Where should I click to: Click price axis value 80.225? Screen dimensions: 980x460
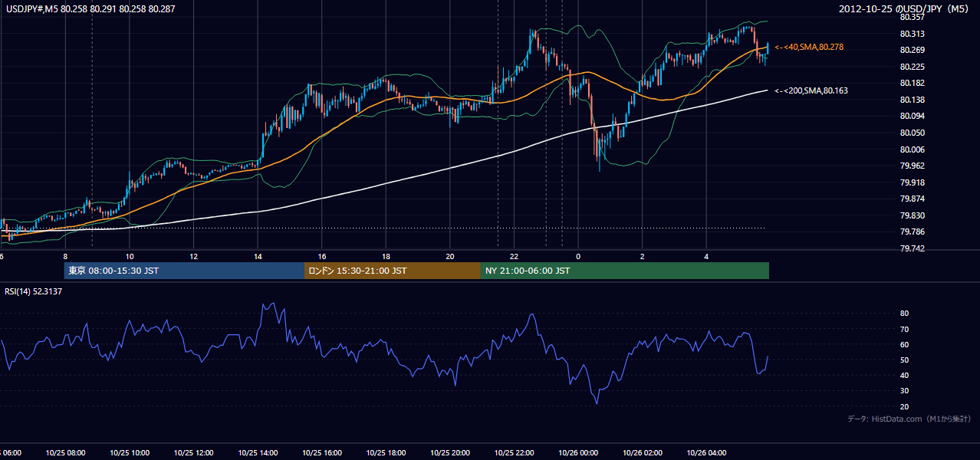913,67
